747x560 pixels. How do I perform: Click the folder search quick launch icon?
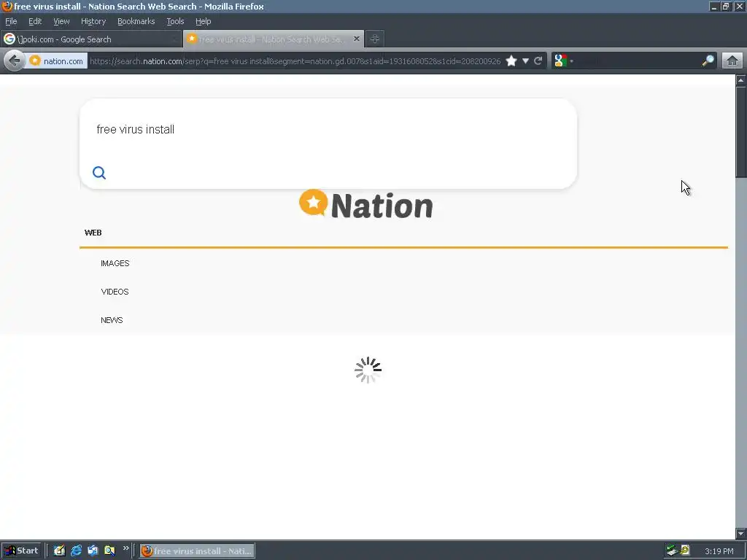(x=109, y=551)
